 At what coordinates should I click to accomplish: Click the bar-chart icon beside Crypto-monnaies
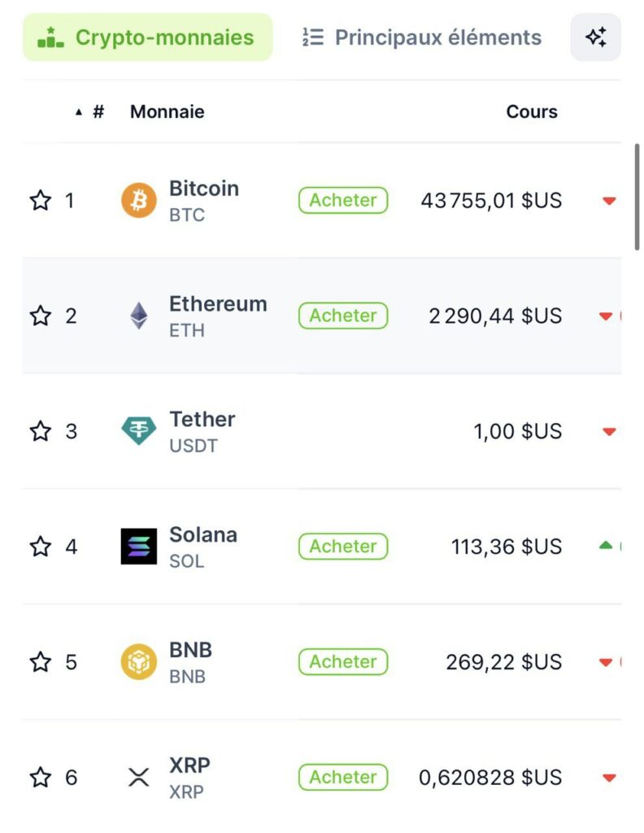pyautogui.click(x=50, y=37)
